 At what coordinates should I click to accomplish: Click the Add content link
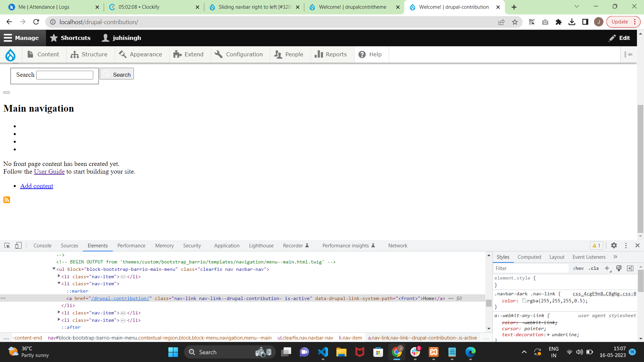[x=36, y=186]
